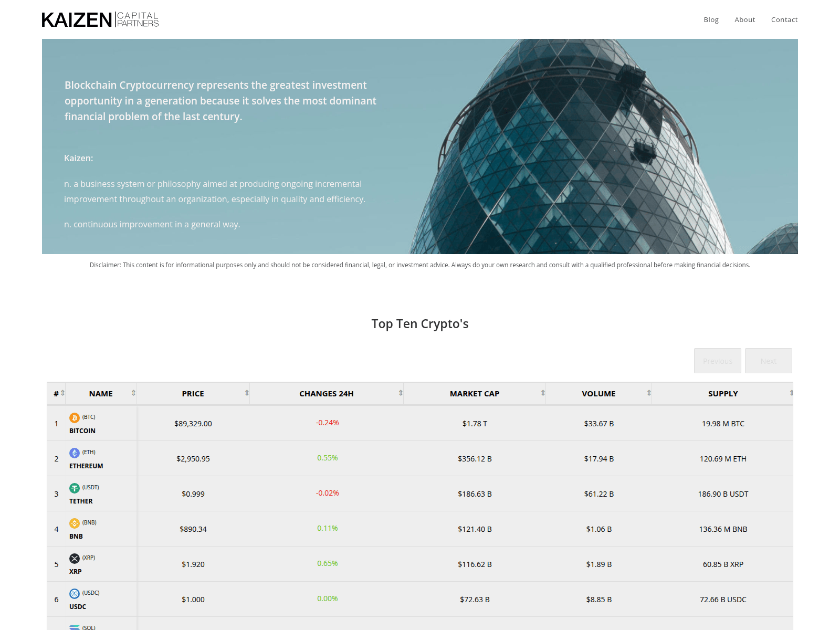This screenshot has width=840, height=630.
Task: Click supply value 60.85 B XRP
Action: 723,564
